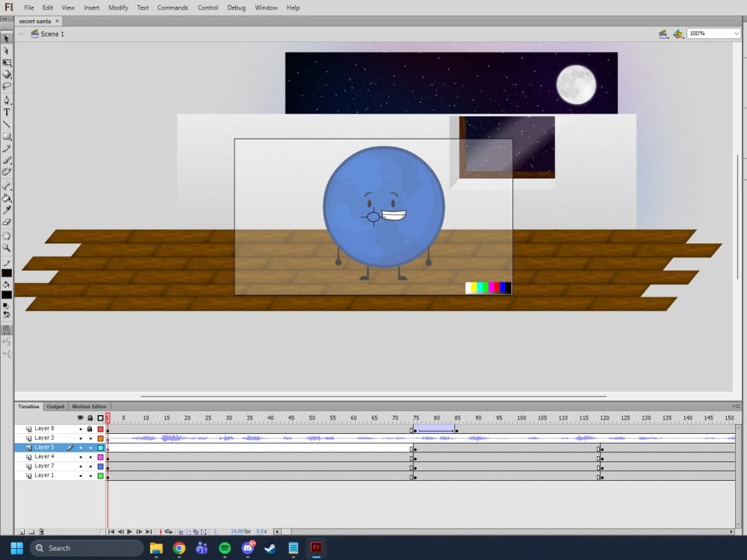Hide Layer 3 in the timeline
The image size is (747, 560).
(x=81, y=438)
